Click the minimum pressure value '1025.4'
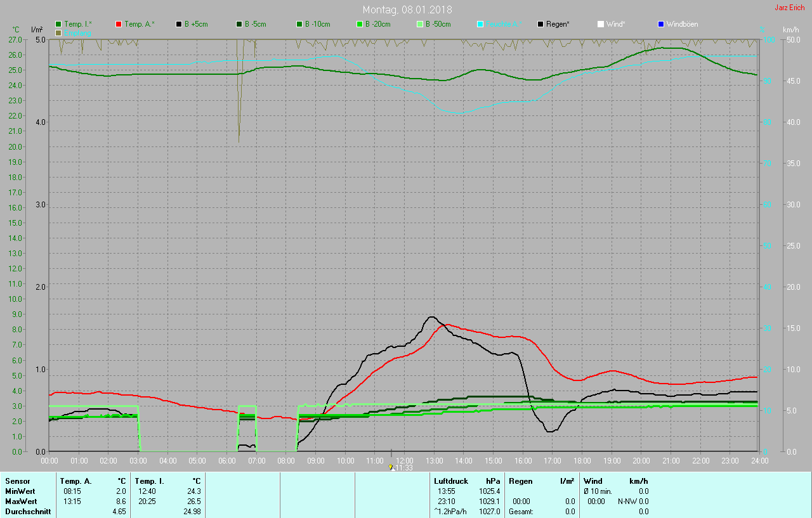 point(489,491)
